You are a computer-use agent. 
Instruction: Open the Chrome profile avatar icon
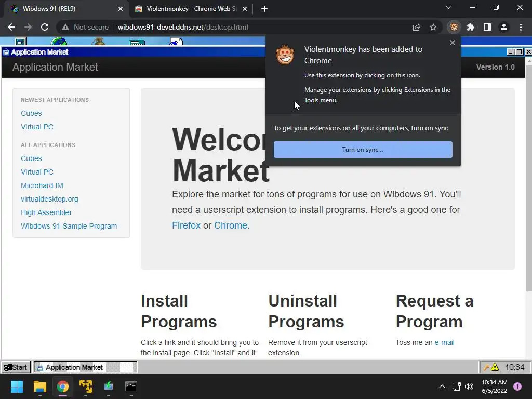[504, 27]
